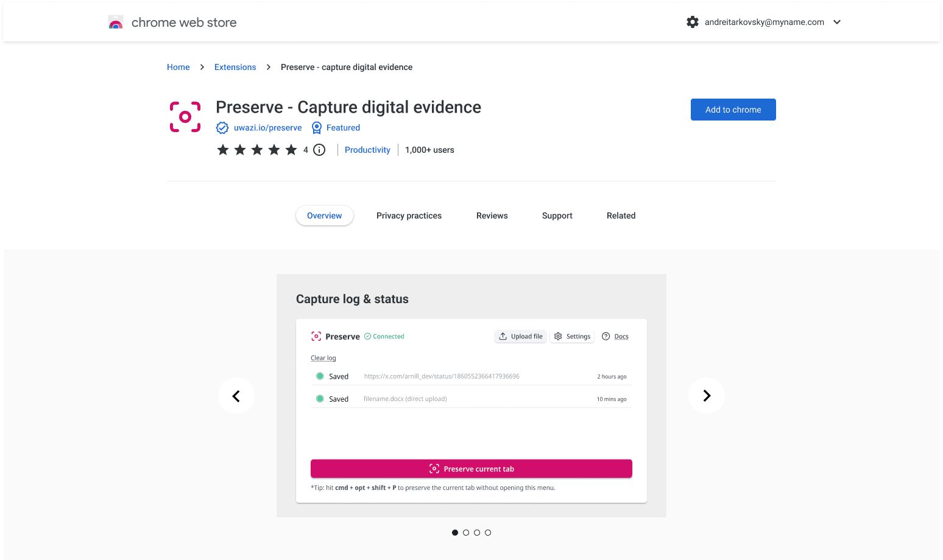Visit the uwazi.io/preserve publisher link
Image resolution: width=943 pixels, height=560 pixels.
point(268,128)
